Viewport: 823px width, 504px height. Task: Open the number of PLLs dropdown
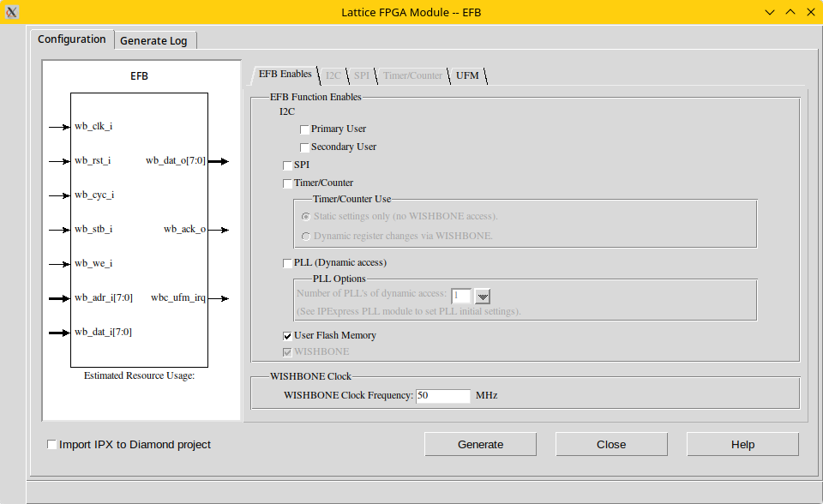(x=483, y=297)
